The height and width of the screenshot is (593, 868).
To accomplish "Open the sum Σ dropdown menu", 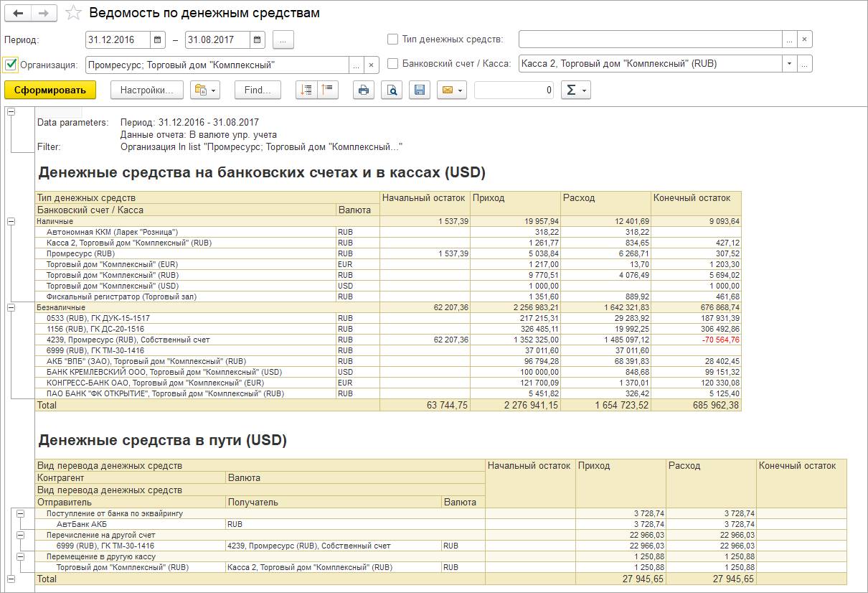I will pyautogui.click(x=575, y=90).
